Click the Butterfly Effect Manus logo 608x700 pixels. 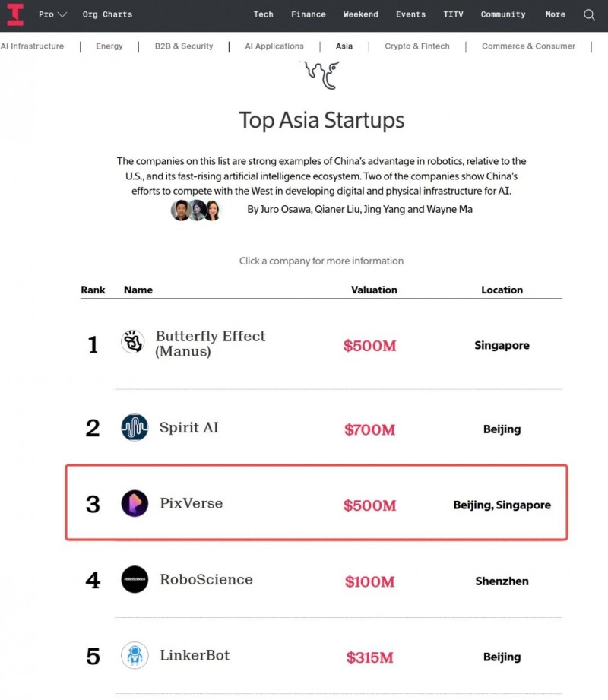pyautogui.click(x=133, y=342)
